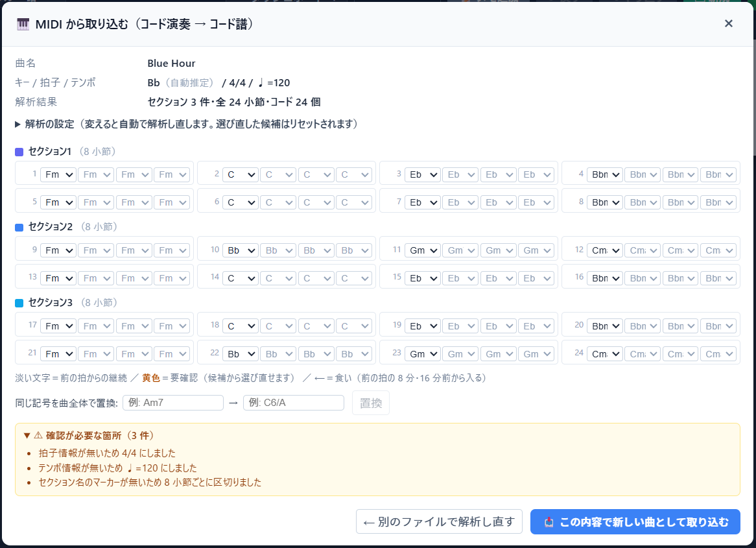This screenshot has width=756, height=548.
Task: Click the inbox icon on the import button
Action: click(x=549, y=522)
